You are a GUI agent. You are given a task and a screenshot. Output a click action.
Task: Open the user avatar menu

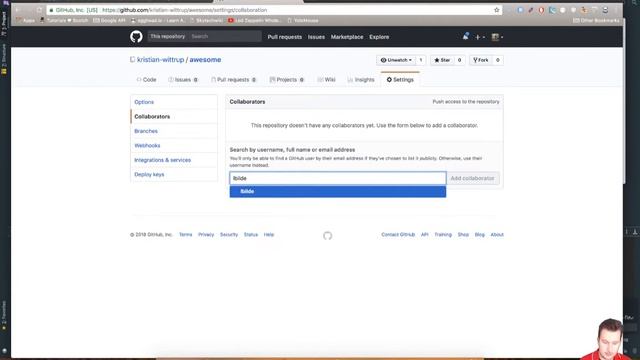click(x=497, y=37)
